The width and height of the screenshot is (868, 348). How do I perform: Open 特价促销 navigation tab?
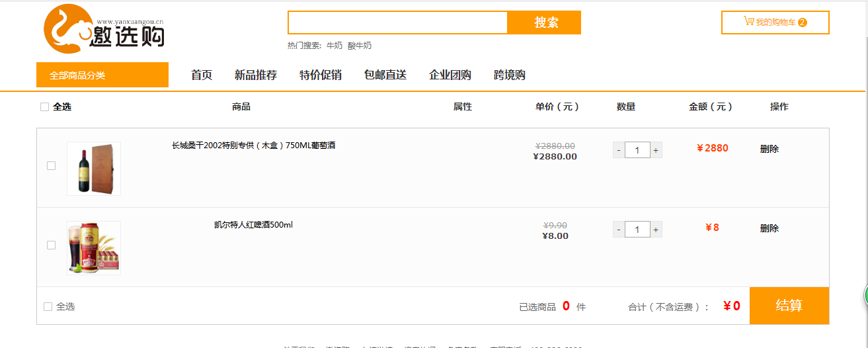coord(321,75)
